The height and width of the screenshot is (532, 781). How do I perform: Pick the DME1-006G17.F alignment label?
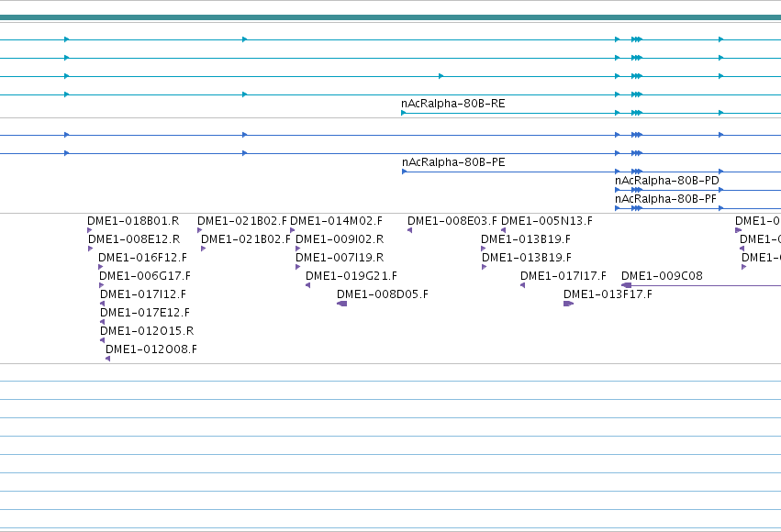pyautogui.click(x=145, y=276)
